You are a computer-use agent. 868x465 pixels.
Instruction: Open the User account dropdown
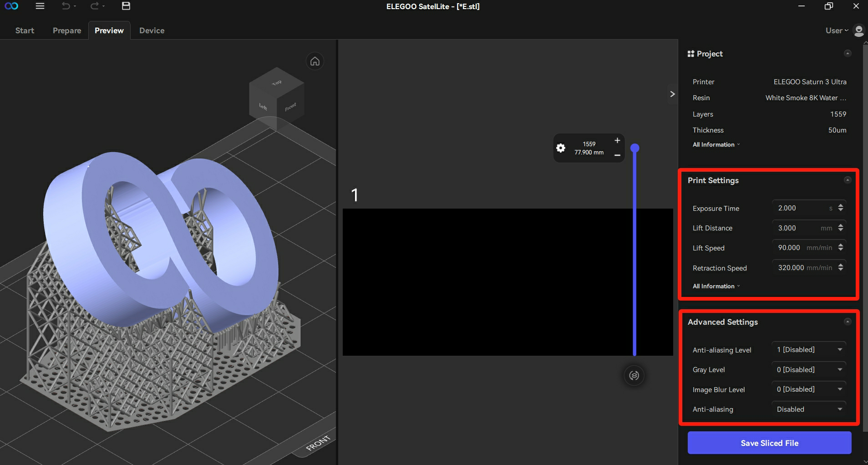click(x=837, y=31)
